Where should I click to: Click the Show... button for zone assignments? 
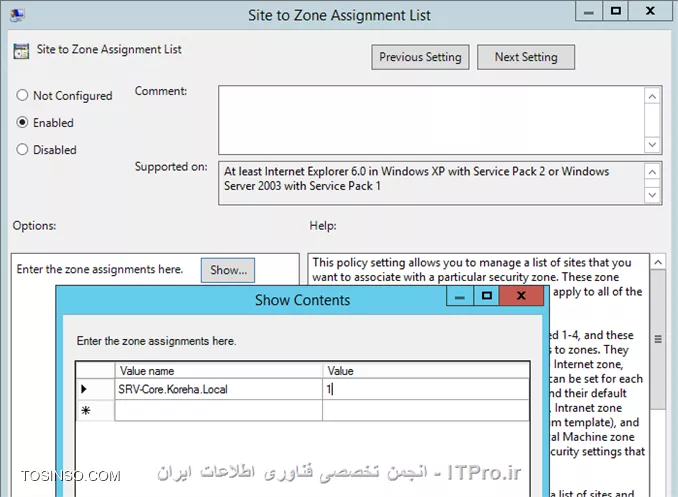click(x=228, y=270)
